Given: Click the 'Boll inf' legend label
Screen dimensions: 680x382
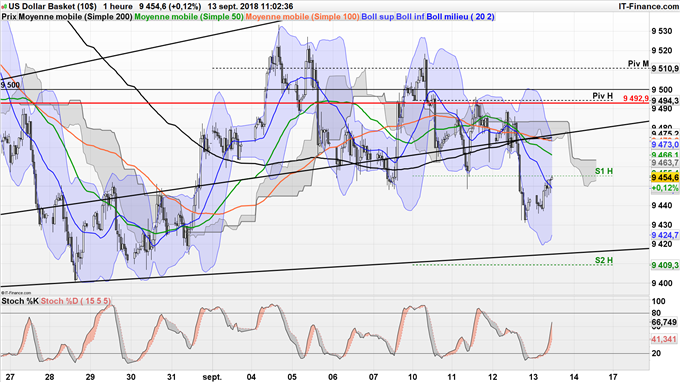Looking at the screenshot, I should pyautogui.click(x=410, y=16).
